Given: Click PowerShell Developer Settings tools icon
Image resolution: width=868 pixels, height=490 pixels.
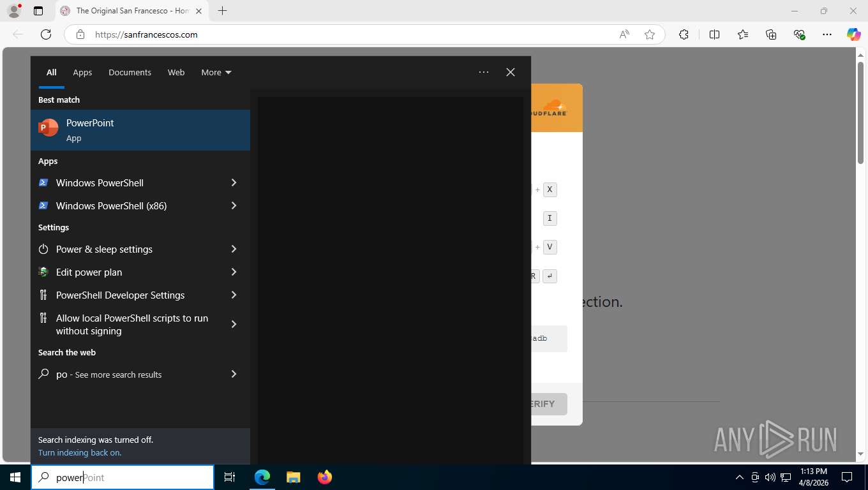Looking at the screenshot, I should click(x=43, y=295).
